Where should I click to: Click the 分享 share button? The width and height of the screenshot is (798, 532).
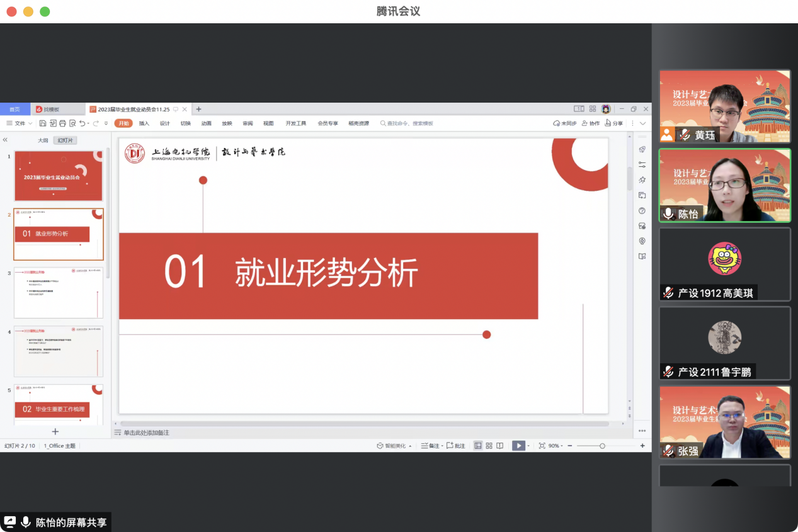click(x=613, y=123)
